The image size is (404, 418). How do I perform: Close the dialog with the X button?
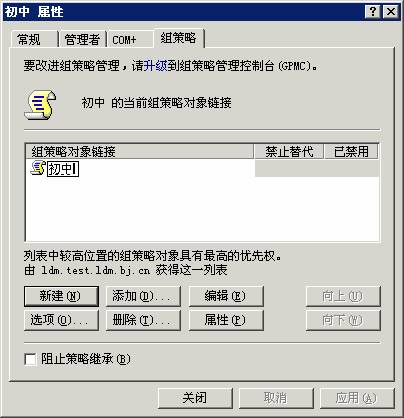(x=391, y=12)
